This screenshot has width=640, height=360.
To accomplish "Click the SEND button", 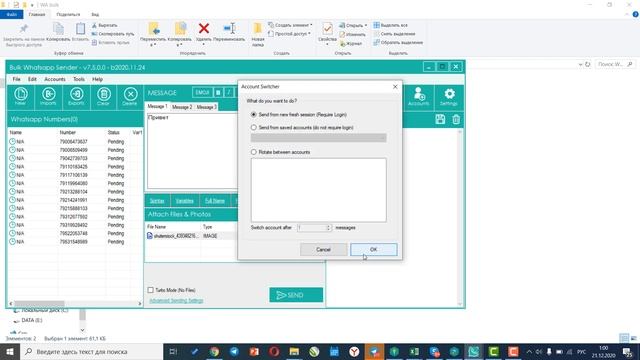I will (x=296, y=295).
